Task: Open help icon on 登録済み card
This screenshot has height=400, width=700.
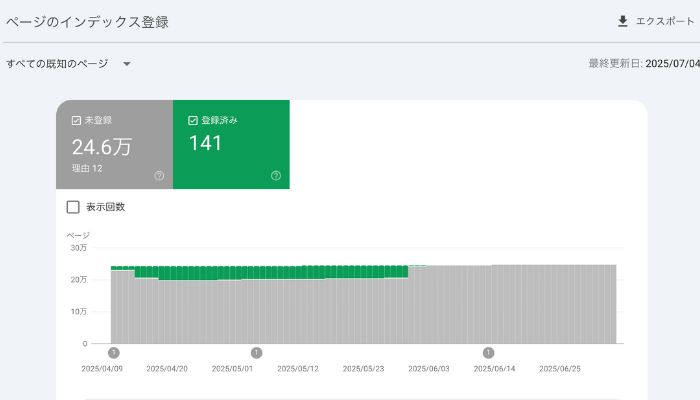Action: (x=276, y=175)
